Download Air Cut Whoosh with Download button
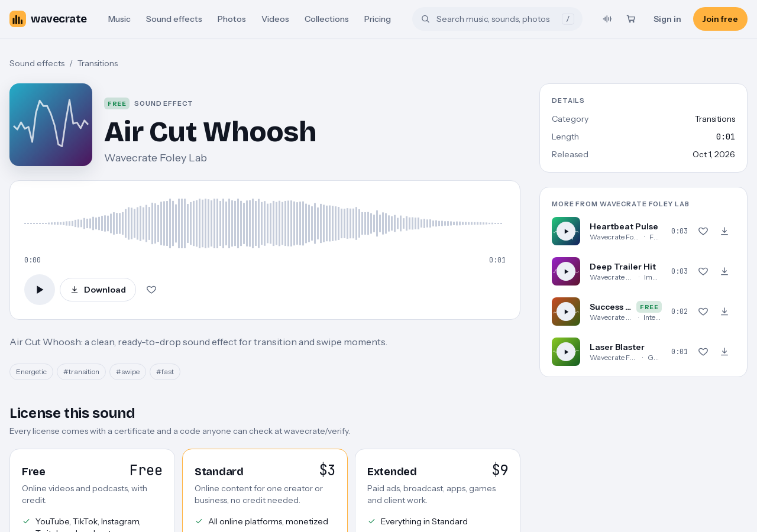The width and height of the screenshot is (757, 532). point(98,290)
